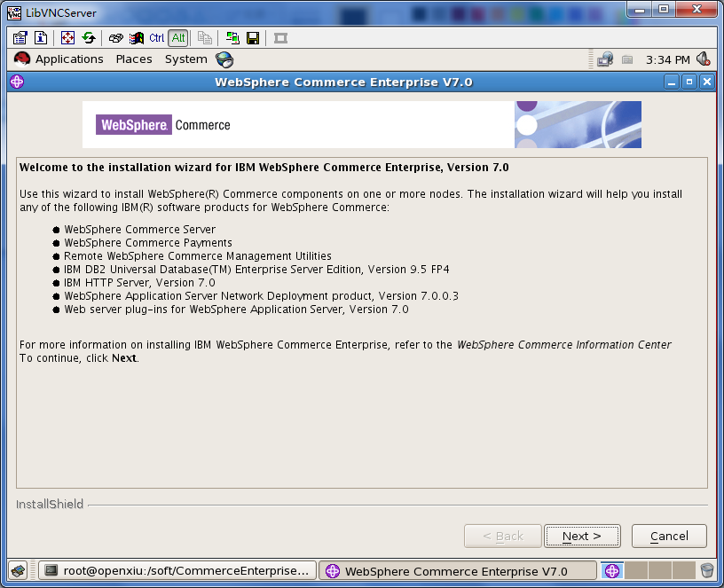Start new VNC connection icon
The height and width of the screenshot is (588, 724).
click(232, 38)
